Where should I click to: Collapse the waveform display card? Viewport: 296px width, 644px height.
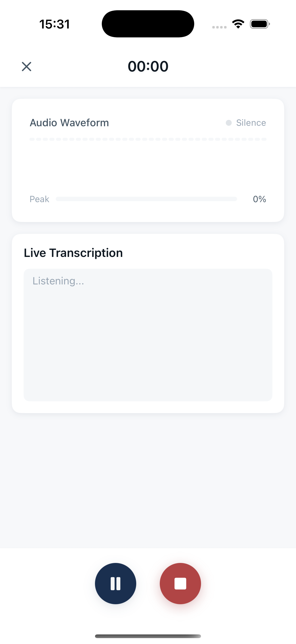[148, 160]
